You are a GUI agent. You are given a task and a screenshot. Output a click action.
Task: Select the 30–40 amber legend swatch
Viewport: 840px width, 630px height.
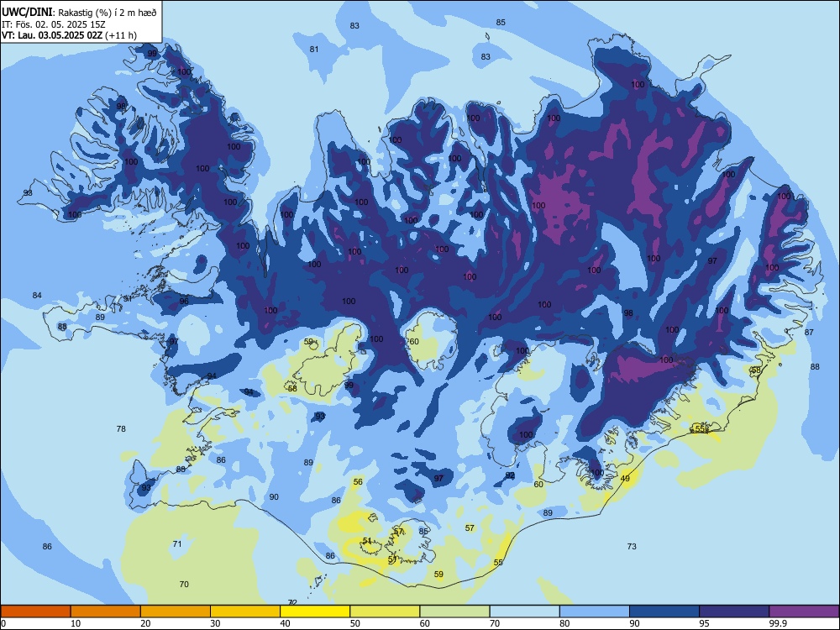[x=245, y=612]
